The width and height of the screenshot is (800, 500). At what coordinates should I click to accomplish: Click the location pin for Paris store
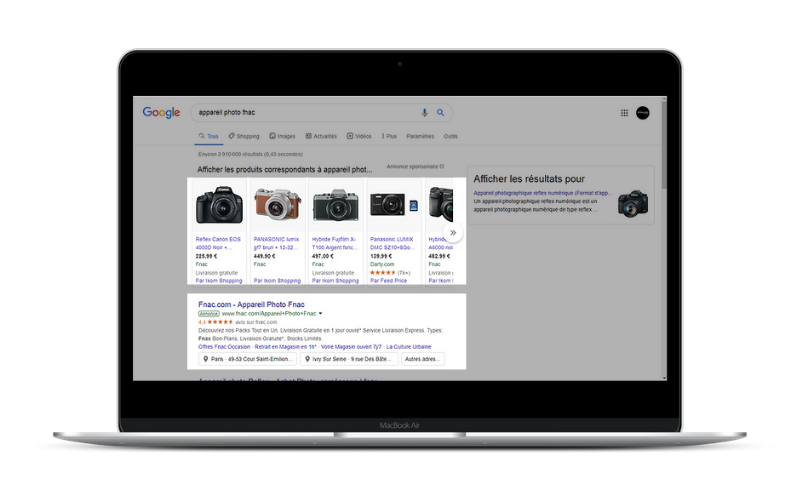(205, 359)
